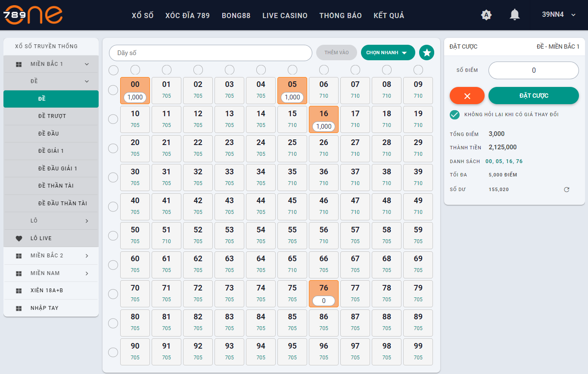This screenshot has width=588, height=374.
Task: Toggle the select-all circle at grid corner
Action: pos(113,70)
